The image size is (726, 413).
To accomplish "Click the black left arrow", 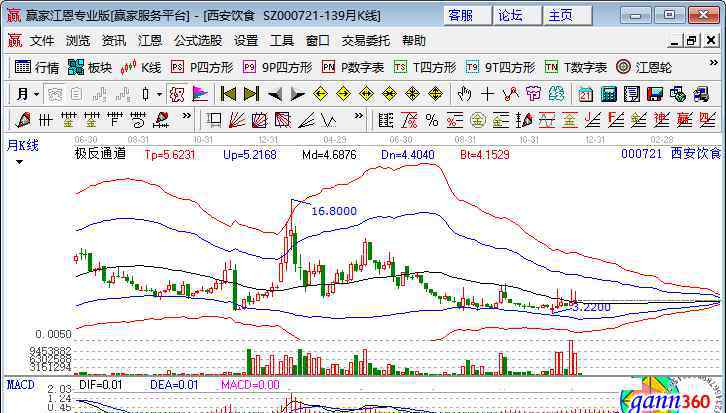I will coord(275,95).
